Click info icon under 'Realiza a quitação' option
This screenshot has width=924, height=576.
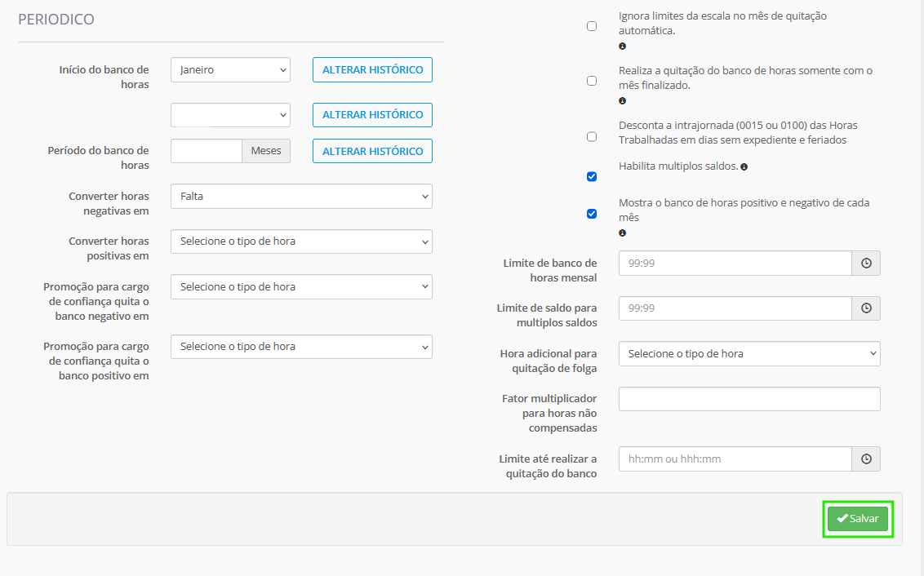(622, 100)
